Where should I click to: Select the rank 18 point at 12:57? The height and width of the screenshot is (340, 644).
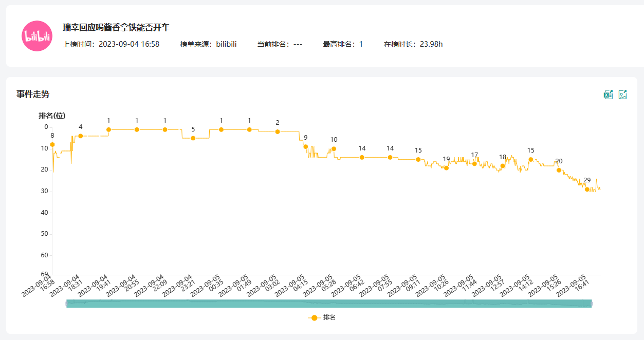[503, 166]
